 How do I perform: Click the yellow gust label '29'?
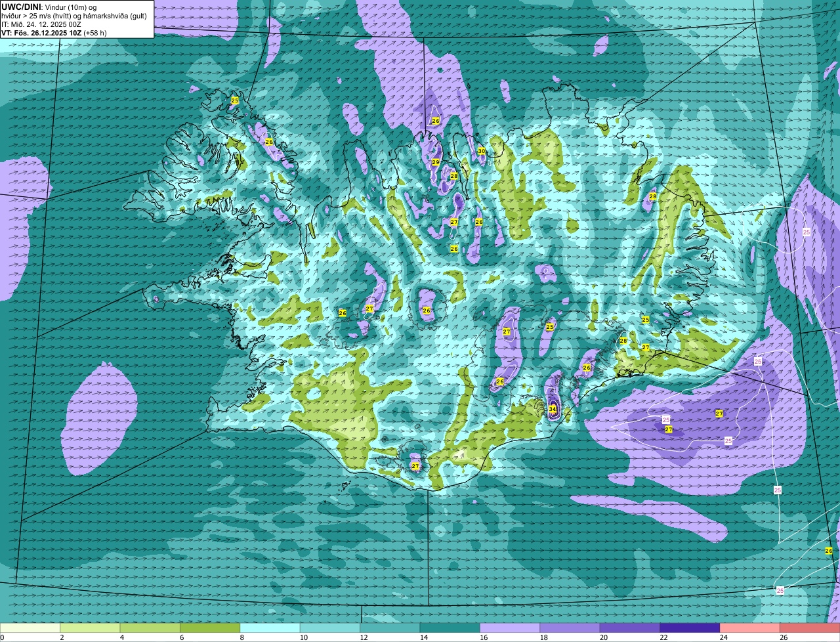click(436, 162)
